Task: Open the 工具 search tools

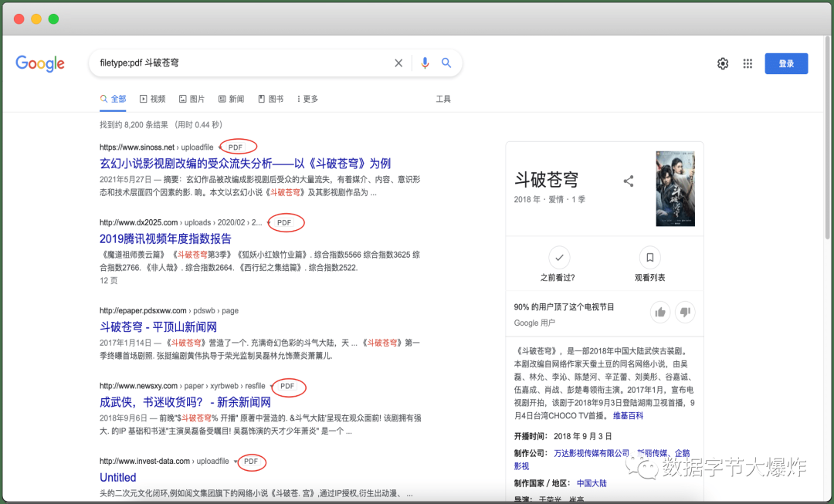Action: tap(443, 99)
